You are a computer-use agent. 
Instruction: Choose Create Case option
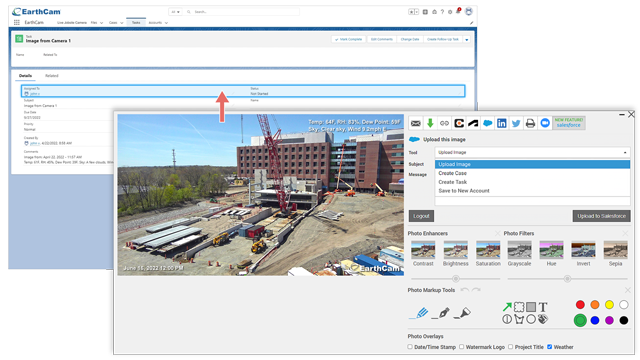532,173
